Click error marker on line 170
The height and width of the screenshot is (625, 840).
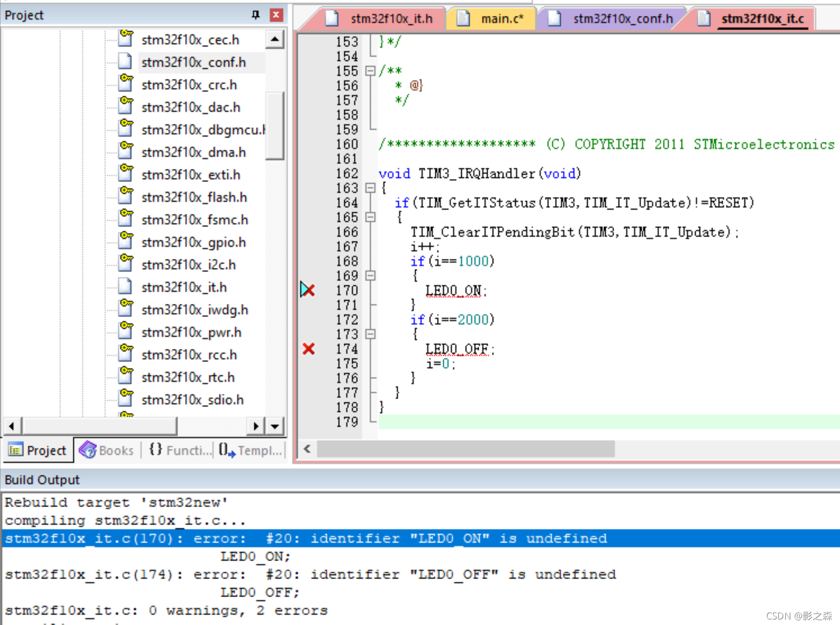[x=308, y=289]
